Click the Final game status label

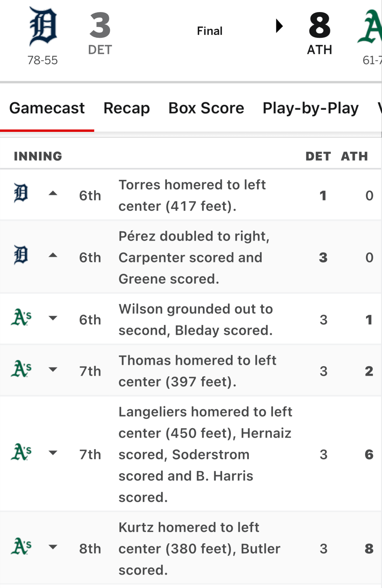(210, 31)
